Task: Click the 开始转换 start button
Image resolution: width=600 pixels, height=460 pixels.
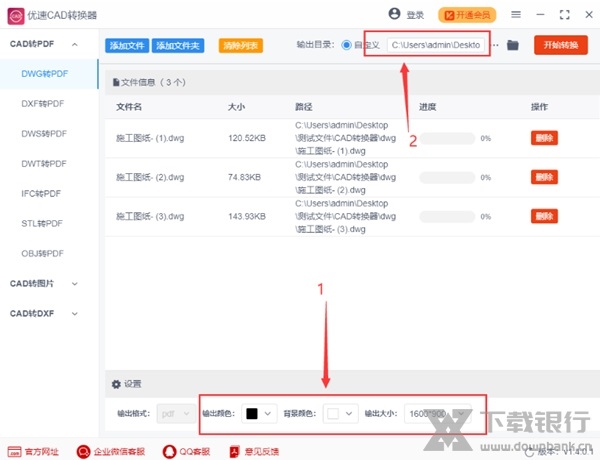Action: (561, 45)
